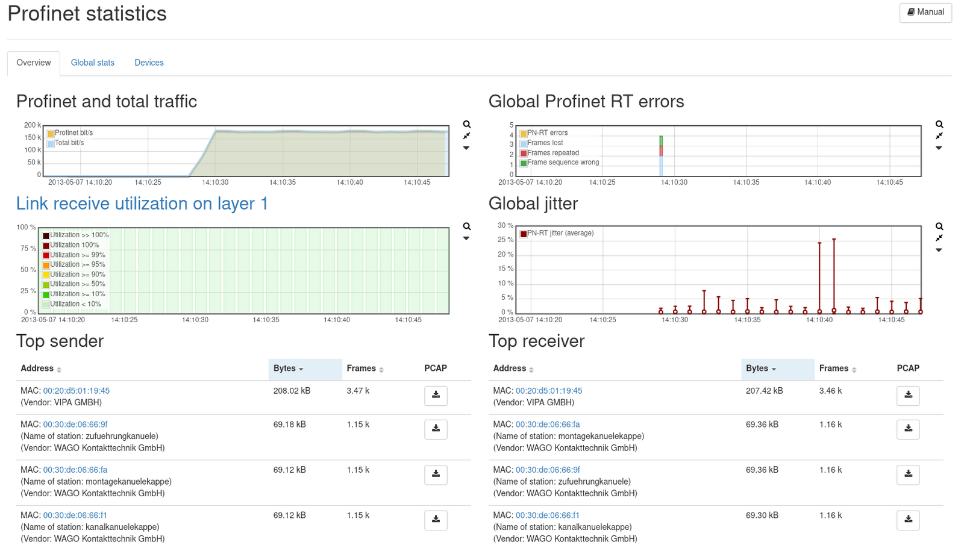Click magnifier icon beside Global jitter chart
Image resolution: width=964 pixels, height=560 pixels.
[939, 226]
